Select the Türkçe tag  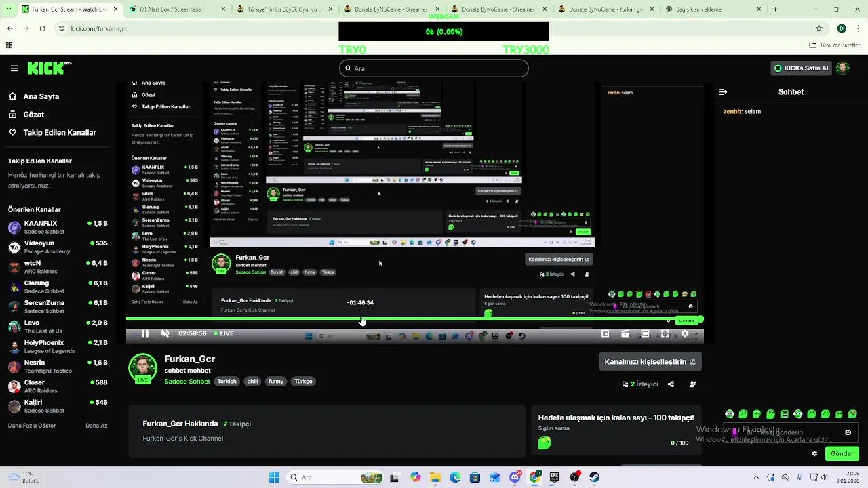pyautogui.click(x=303, y=381)
